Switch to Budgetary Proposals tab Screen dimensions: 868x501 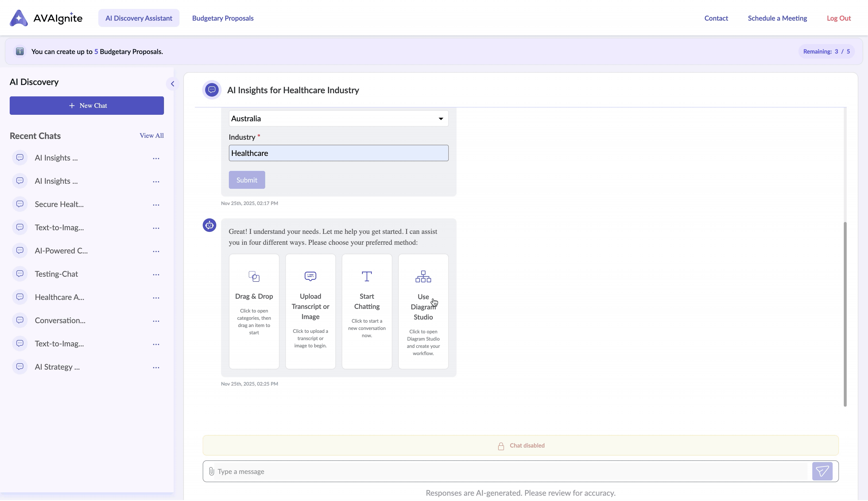click(x=223, y=18)
